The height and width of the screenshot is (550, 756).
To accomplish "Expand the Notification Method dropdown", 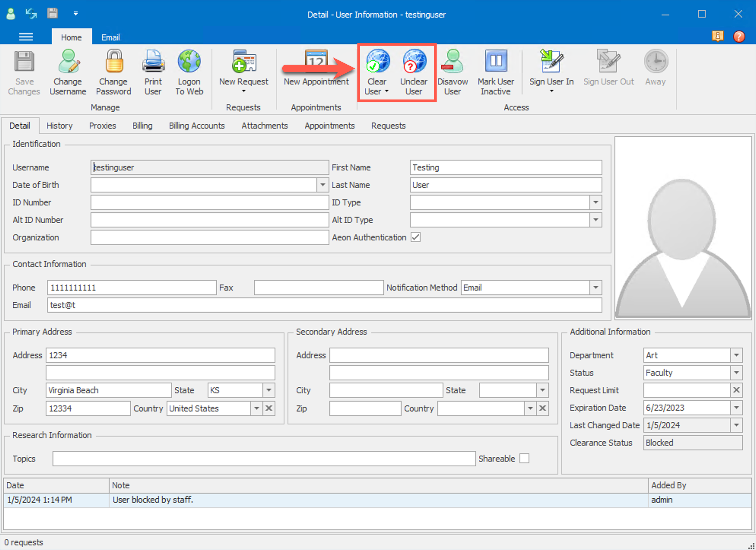I will (596, 288).
